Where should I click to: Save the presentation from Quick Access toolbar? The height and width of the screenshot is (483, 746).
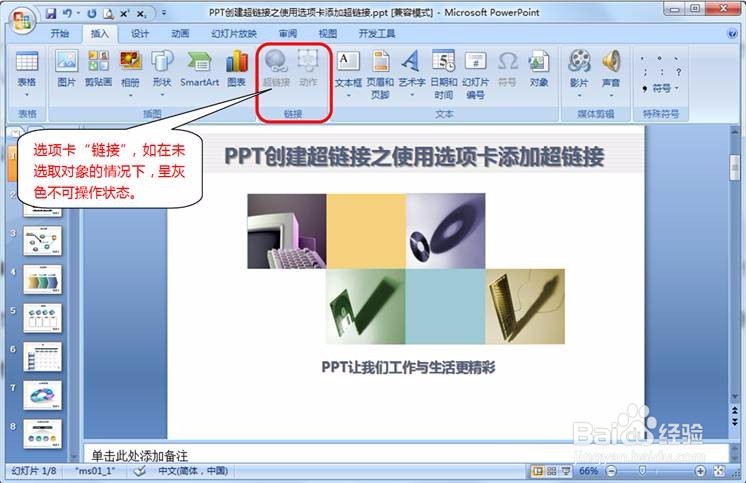(51, 13)
